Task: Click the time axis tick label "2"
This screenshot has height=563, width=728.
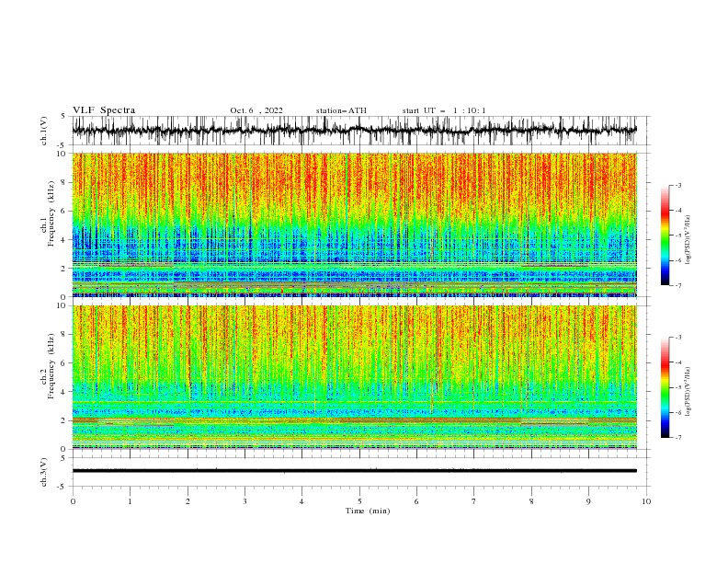Action: 188,501
